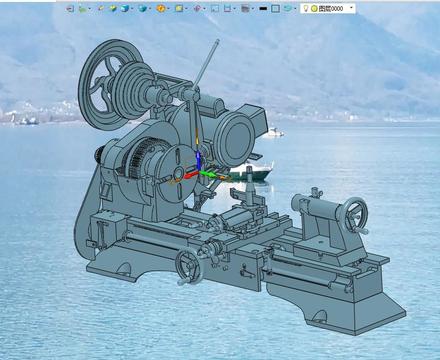
Task: Click the yellow square toolbar icon
Action: pyautogui.click(x=179, y=8)
